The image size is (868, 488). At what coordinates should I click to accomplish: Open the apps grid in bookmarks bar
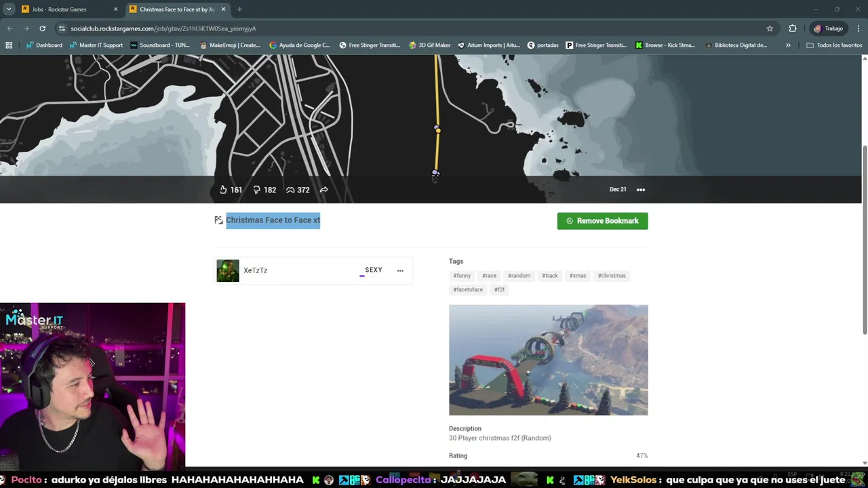coord(9,45)
